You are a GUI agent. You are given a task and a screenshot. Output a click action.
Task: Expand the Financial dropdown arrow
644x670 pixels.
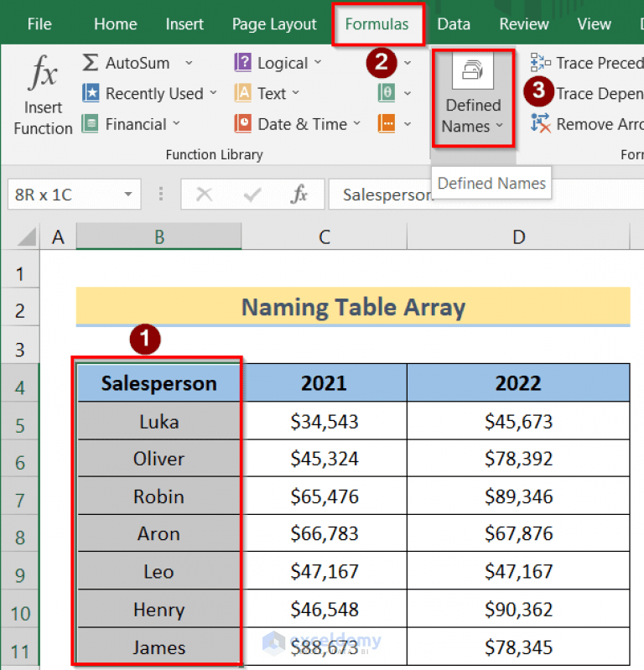point(176,124)
